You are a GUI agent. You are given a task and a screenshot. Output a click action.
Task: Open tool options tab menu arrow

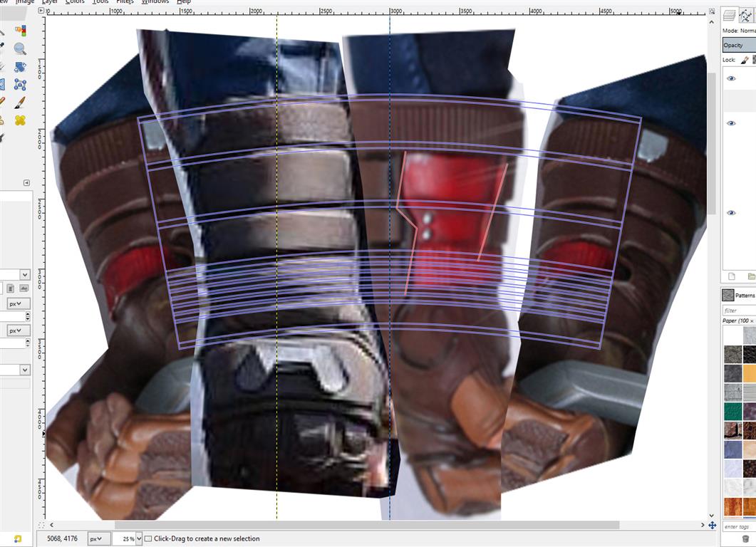pyautogui.click(x=26, y=182)
